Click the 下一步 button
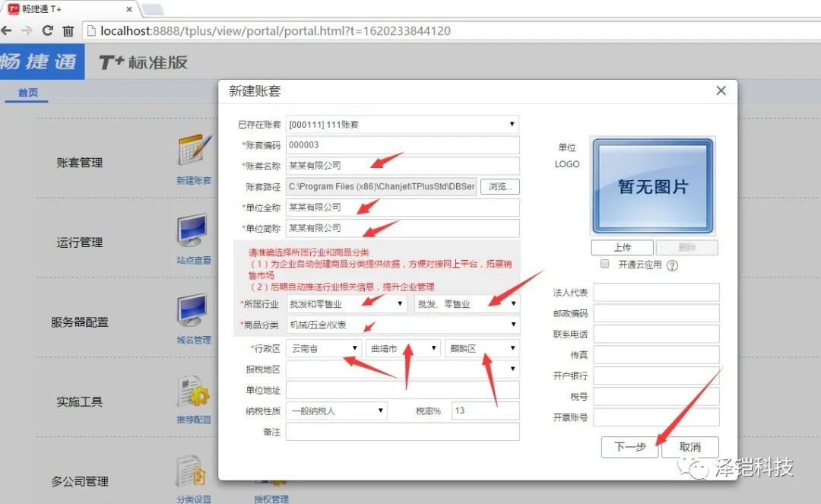This screenshot has height=504, width=821. pos(629,447)
